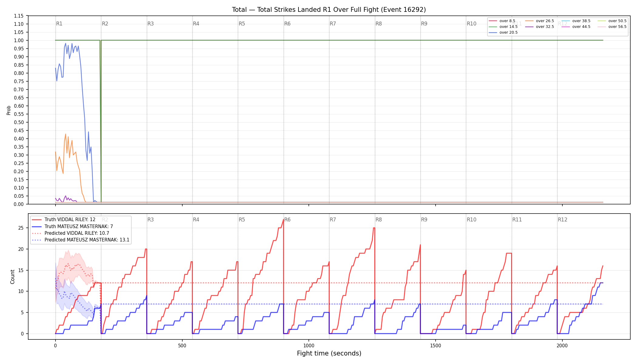637x364 pixels.
Task: Click 'Truth VIDDAL RILEY: 12' legend entry
Action: pos(70,220)
